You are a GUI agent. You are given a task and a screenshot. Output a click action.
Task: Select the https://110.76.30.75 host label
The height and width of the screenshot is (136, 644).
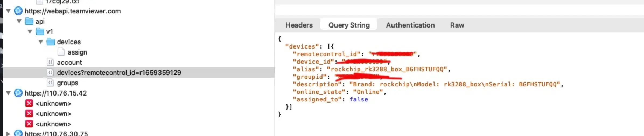tap(56, 133)
